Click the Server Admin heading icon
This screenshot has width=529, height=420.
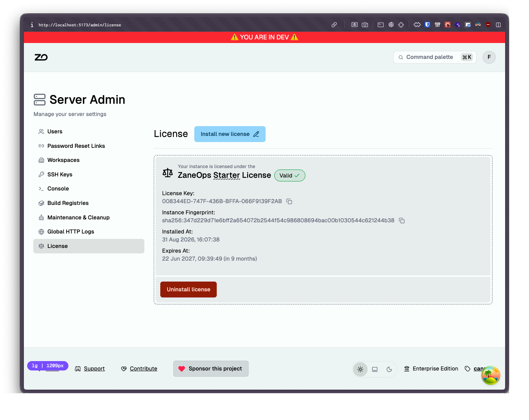(x=39, y=100)
